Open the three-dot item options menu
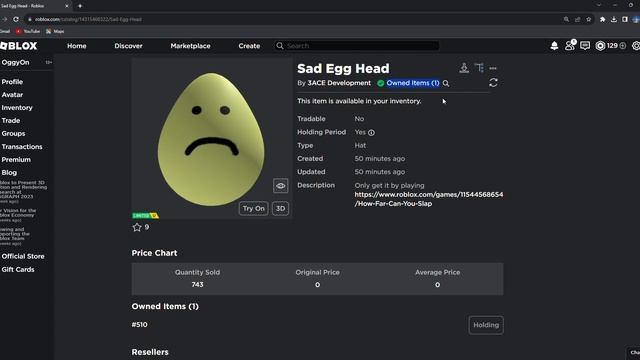 tap(493, 68)
